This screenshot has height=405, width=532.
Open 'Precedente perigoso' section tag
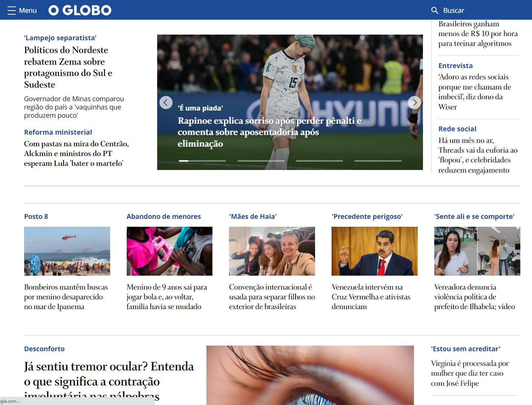367,216
